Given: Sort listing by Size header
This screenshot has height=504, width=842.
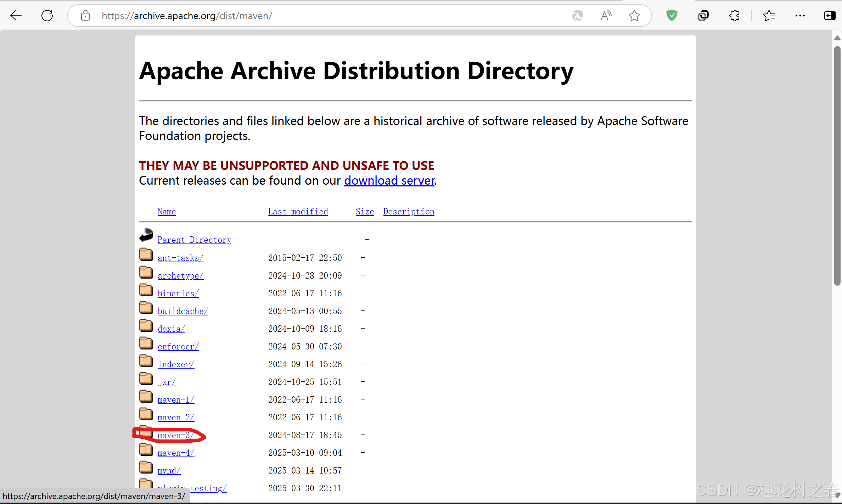Looking at the screenshot, I should [365, 212].
